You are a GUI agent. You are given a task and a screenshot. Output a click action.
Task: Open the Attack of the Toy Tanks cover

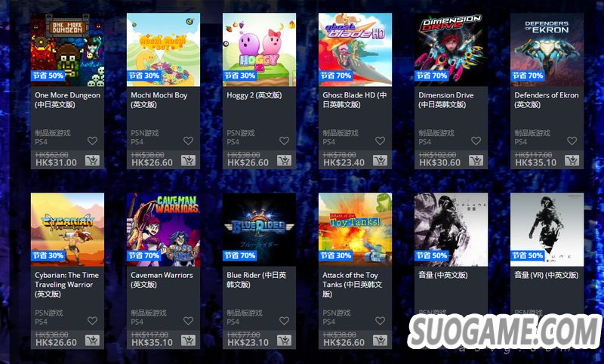click(x=355, y=230)
